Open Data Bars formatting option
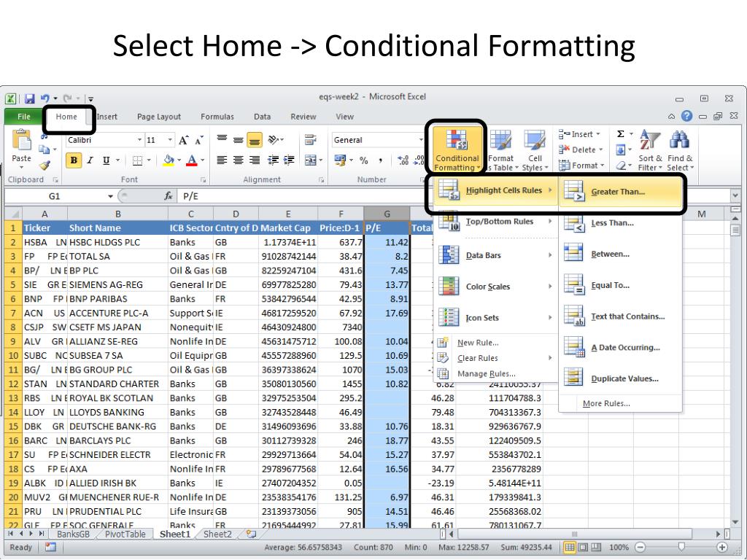 (x=495, y=255)
